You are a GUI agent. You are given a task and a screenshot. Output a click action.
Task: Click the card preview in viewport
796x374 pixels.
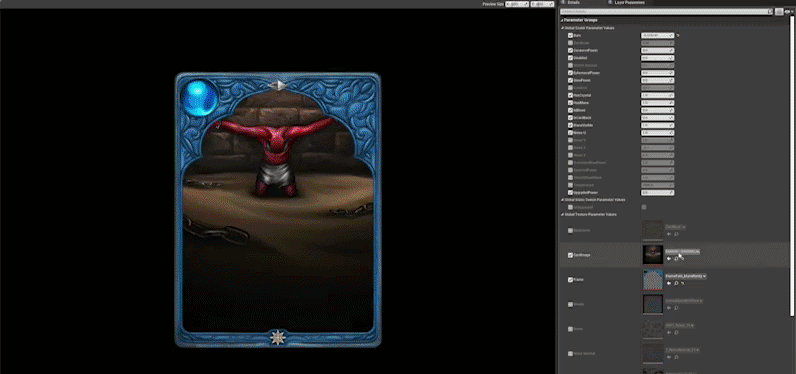pyautogui.click(x=278, y=210)
